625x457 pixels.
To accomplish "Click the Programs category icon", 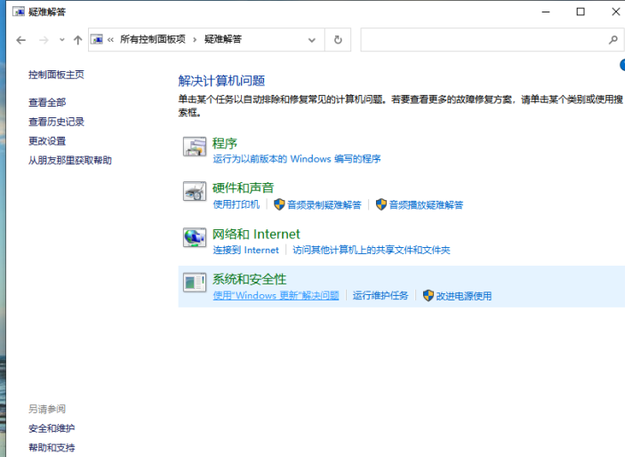I will (x=195, y=147).
